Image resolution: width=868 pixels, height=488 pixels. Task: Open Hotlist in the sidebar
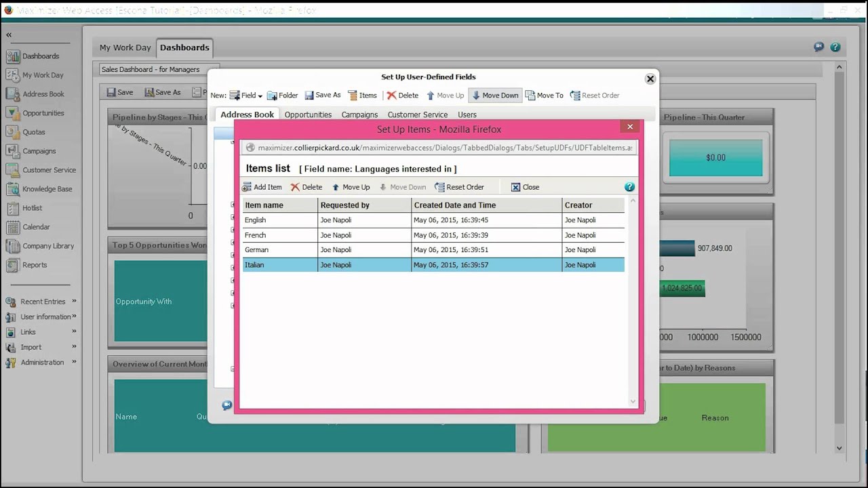click(x=24, y=208)
